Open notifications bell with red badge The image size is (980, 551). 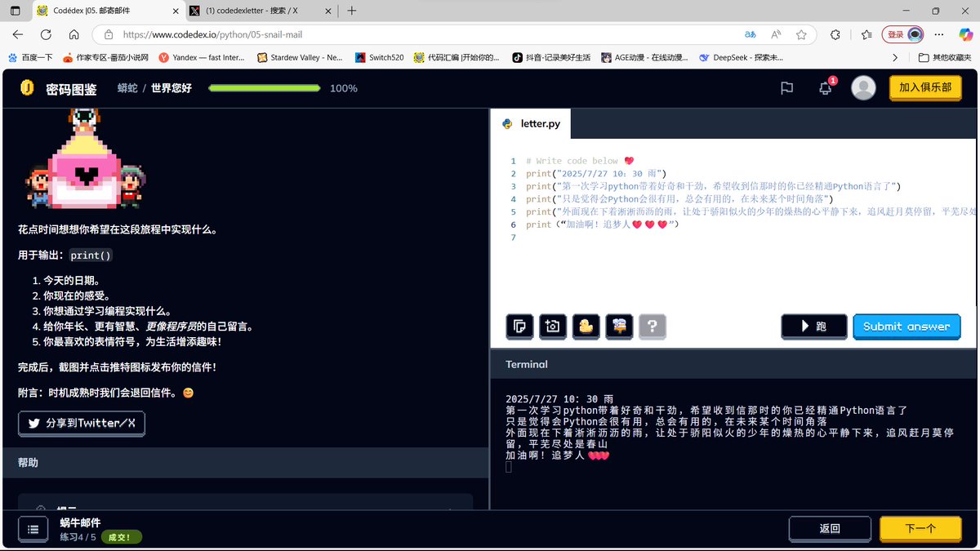click(x=825, y=88)
